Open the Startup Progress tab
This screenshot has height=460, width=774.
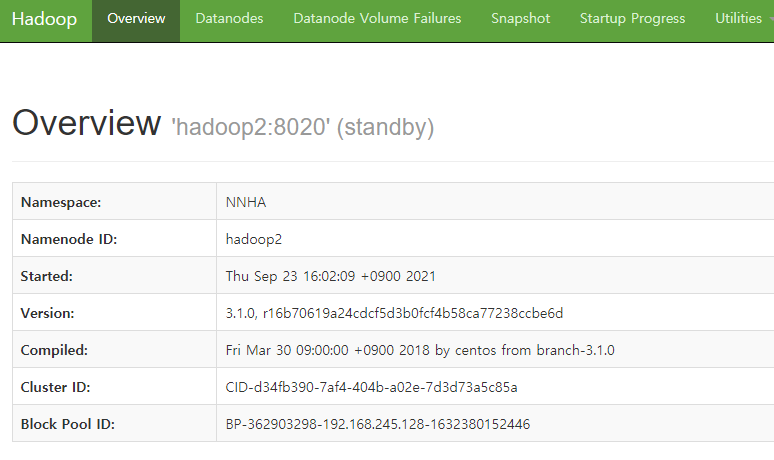coord(632,19)
